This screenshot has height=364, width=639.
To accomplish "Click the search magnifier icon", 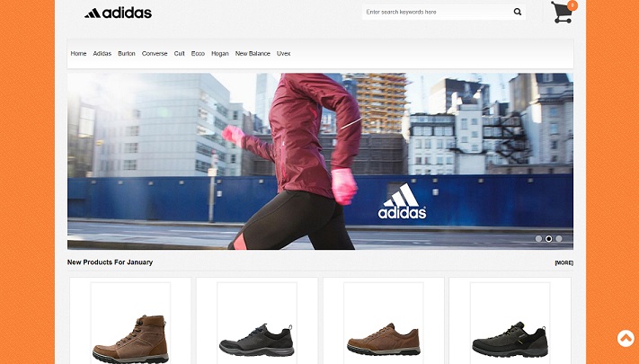I will click(517, 12).
